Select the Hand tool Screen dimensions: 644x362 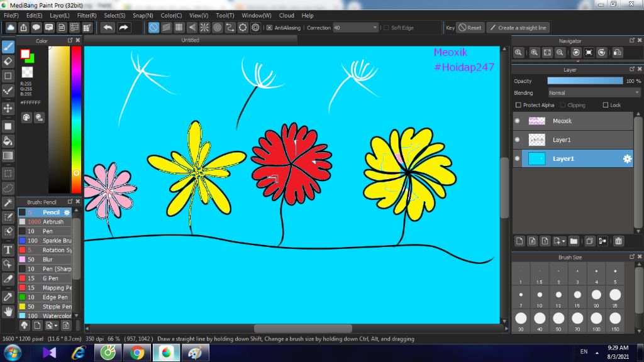coord(8,312)
